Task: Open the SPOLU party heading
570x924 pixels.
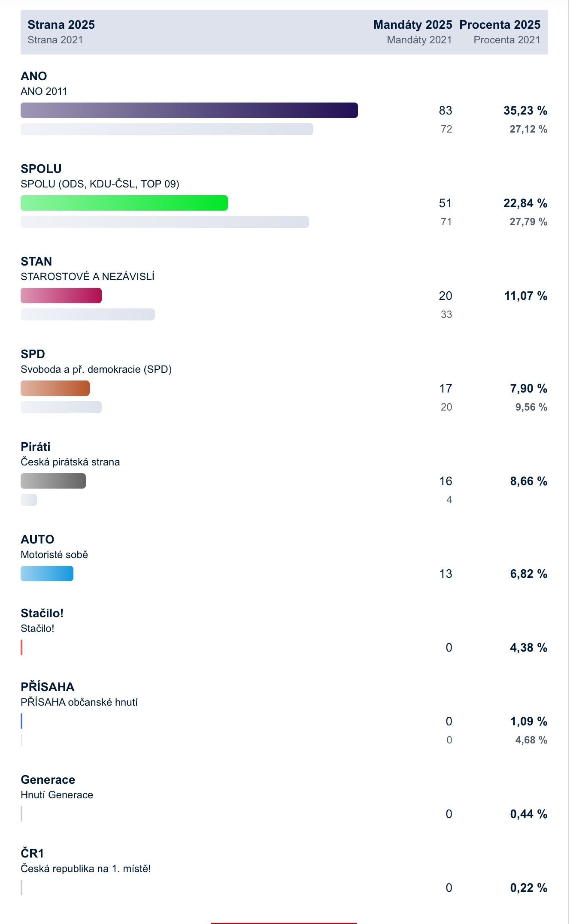Action: pyautogui.click(x=41, y=169)
